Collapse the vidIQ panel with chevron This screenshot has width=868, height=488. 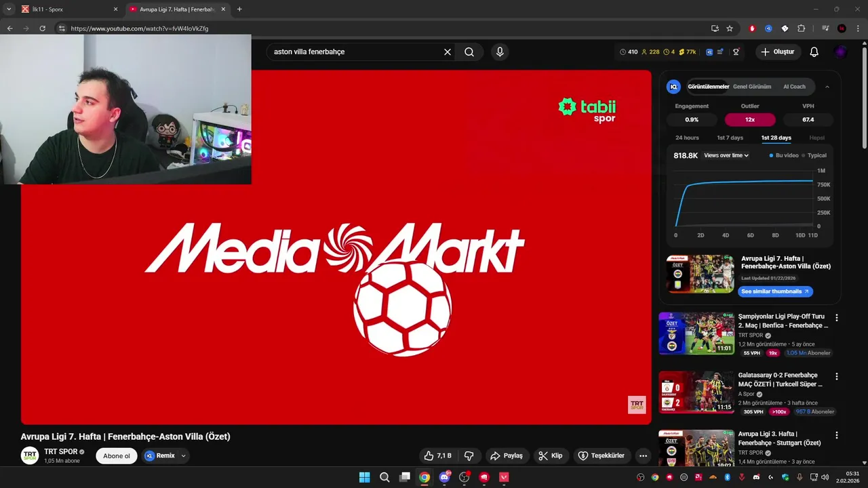(827, 87)
